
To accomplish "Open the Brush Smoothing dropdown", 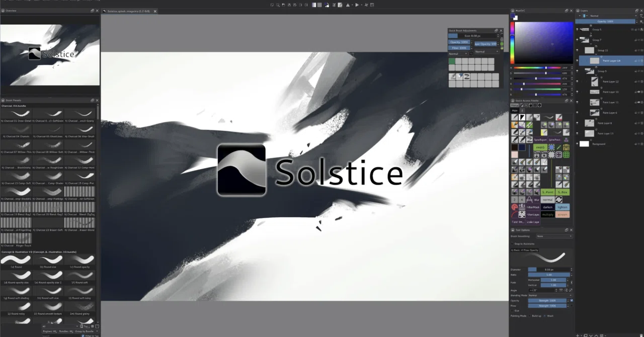I will (554, 236).
